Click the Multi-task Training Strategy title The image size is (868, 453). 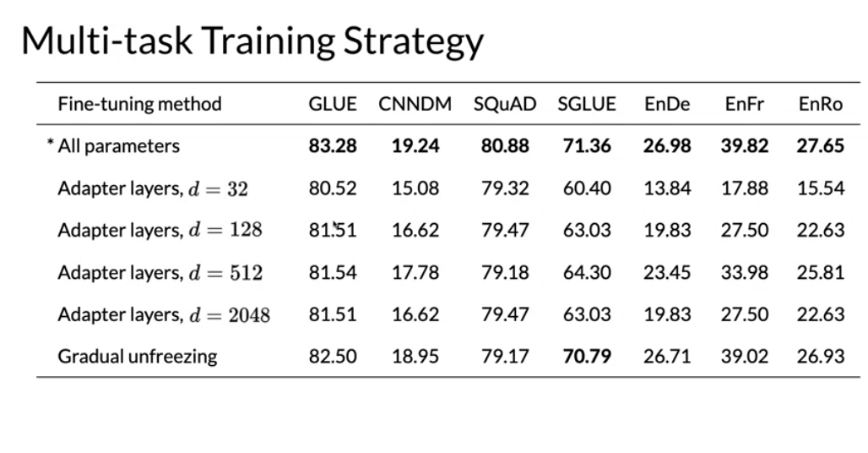click(252, 41)
